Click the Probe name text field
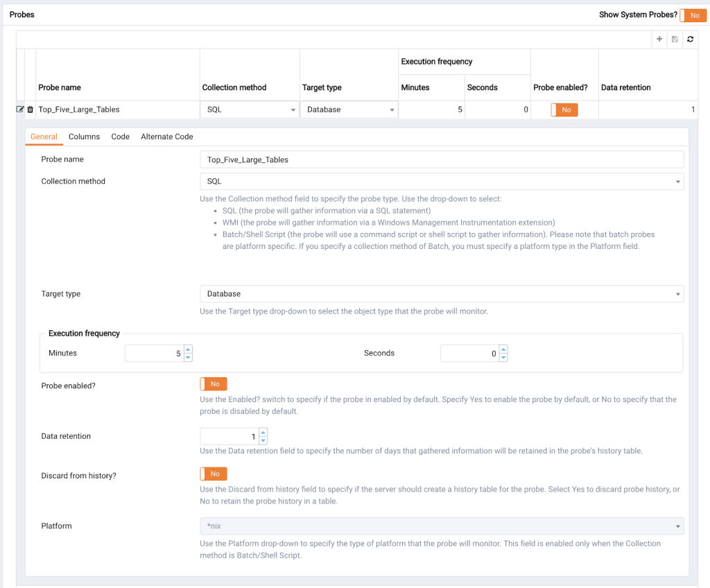The width and height of the screenshot is (710, 588). coord(441,159)
